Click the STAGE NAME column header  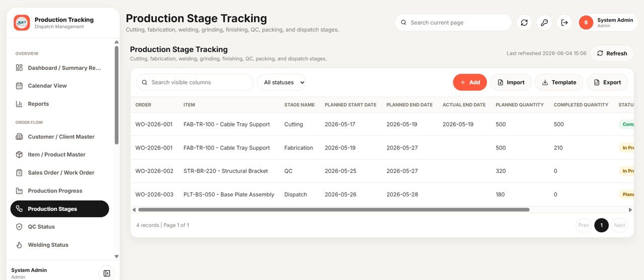tap(299, 105)
